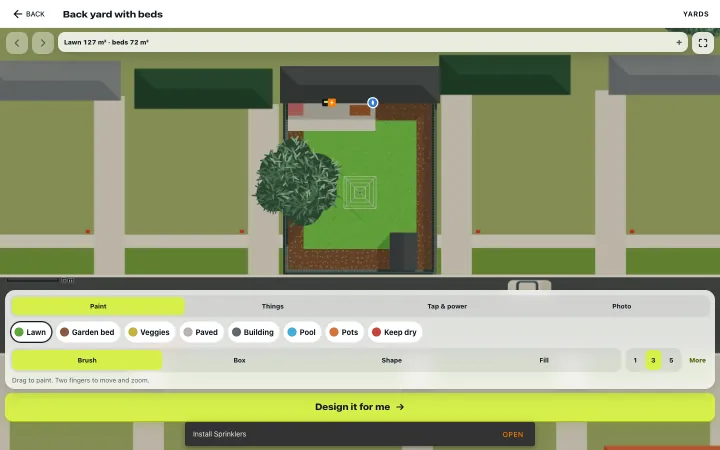
Task: Click Design it for me button
Action: tap(360, 407)
